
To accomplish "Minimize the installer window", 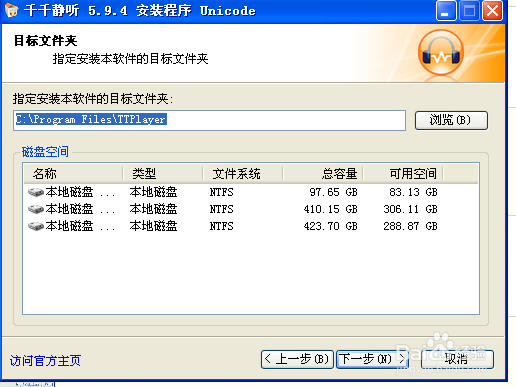I will point(446,11).
